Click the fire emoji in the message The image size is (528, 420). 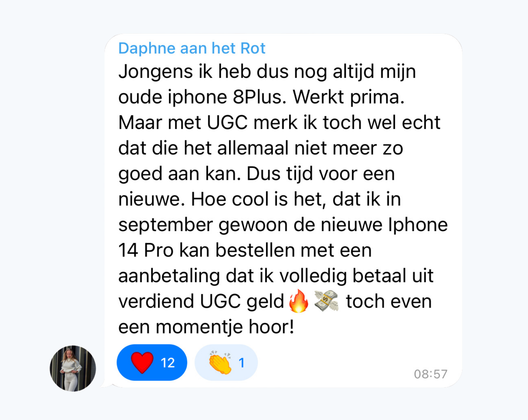[299, 301]
